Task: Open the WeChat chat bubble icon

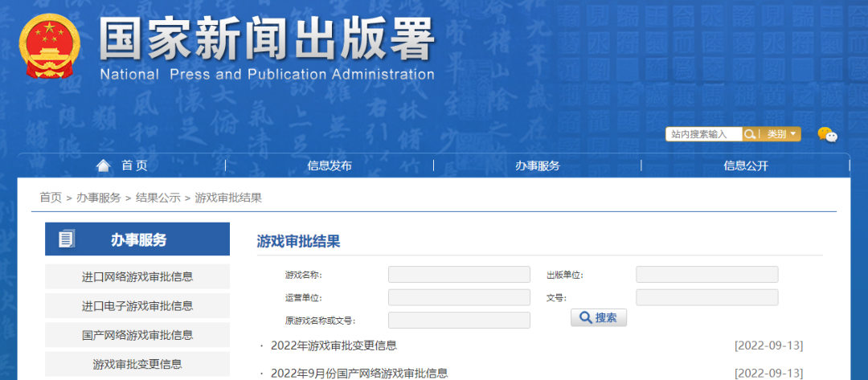Action: 827,135
